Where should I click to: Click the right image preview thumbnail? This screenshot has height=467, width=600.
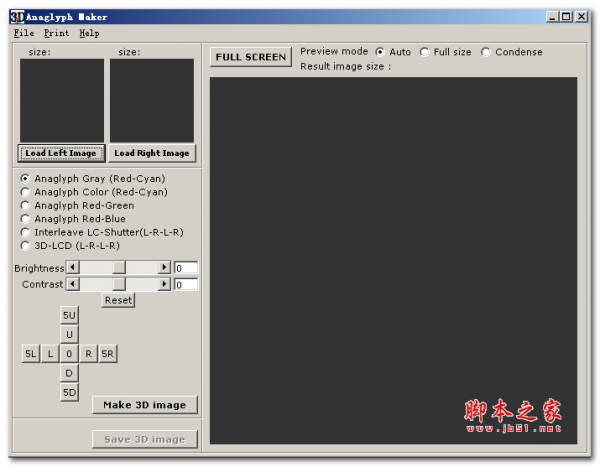click(x=152, y=101)
